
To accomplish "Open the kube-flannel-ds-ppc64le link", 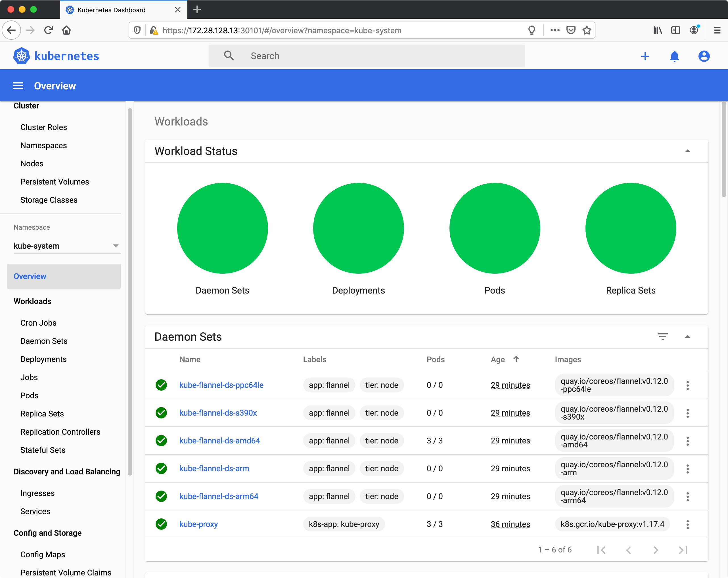I will [x=221, y=385].
